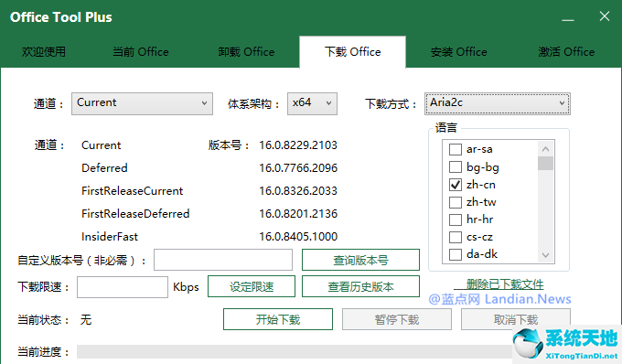Click the FirstReleaseDeferred channel name
Image resolution: width=622 pixels, height=364 pixels.
point(135,214)
